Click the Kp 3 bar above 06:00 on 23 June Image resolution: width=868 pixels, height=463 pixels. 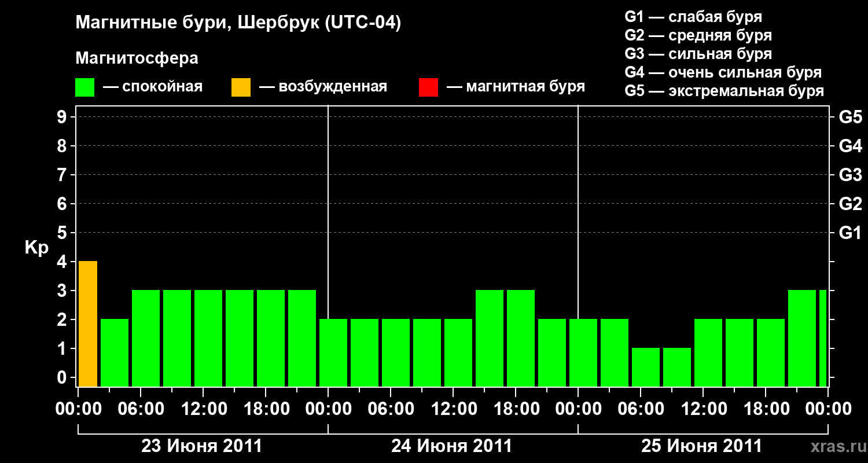tap(146, 338)
